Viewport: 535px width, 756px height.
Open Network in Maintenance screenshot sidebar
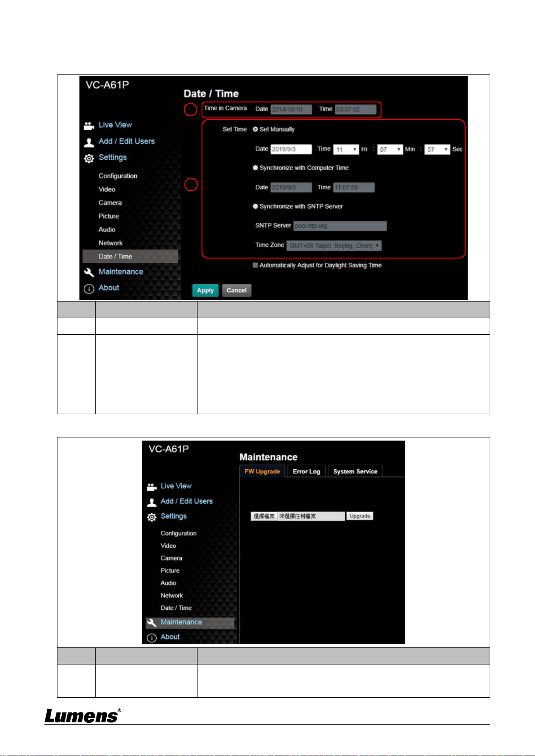coord(172,596)
